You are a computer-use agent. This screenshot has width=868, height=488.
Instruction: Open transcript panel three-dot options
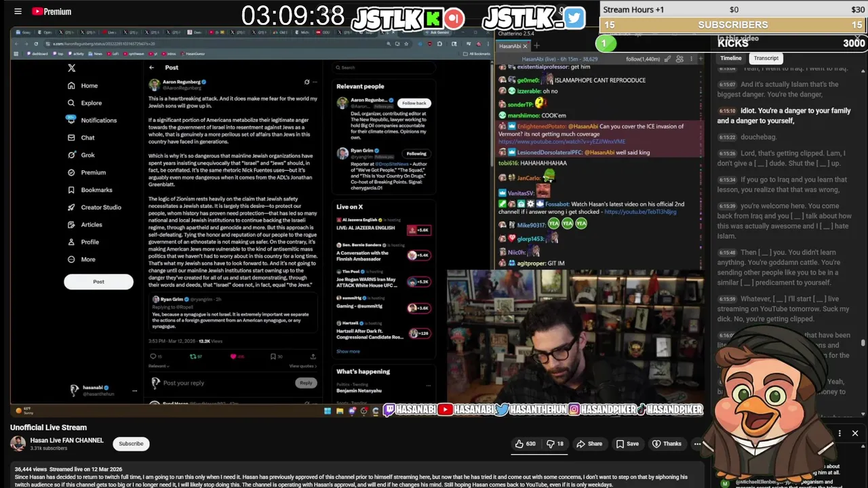click(x=840, y=433)
